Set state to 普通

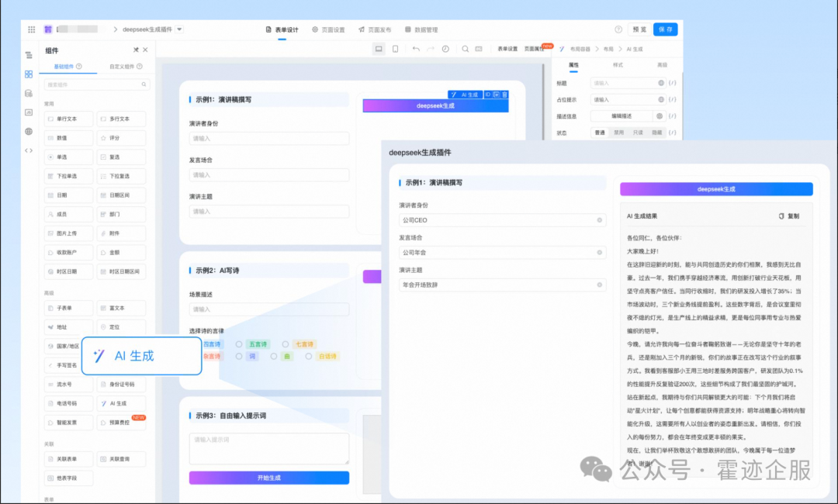pos(600,133)
